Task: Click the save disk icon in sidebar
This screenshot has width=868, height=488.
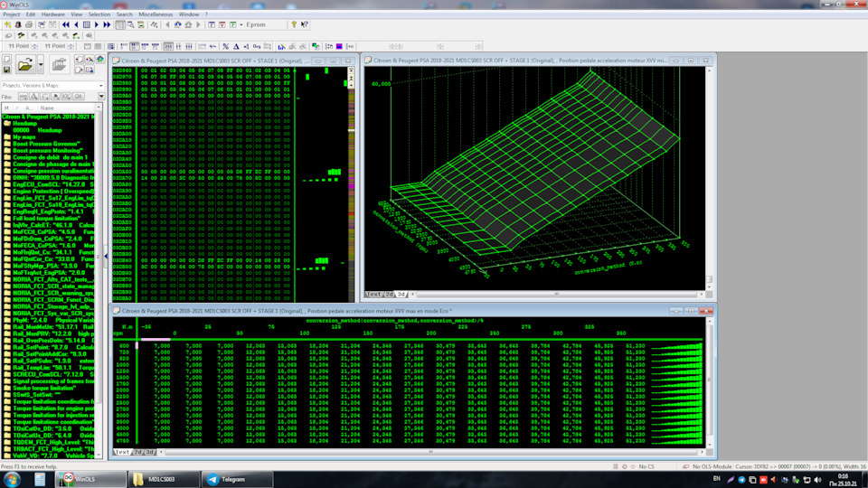Action: click(7, 70)
